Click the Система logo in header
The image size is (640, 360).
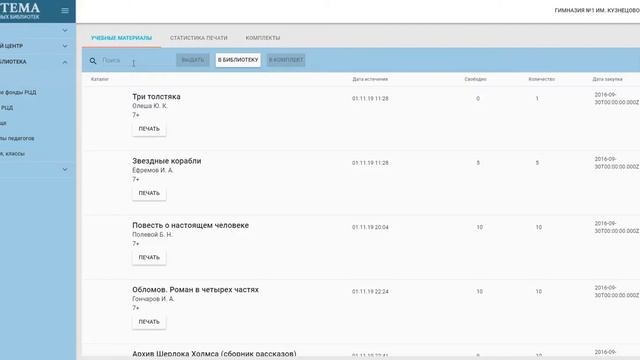pos(20,11)
